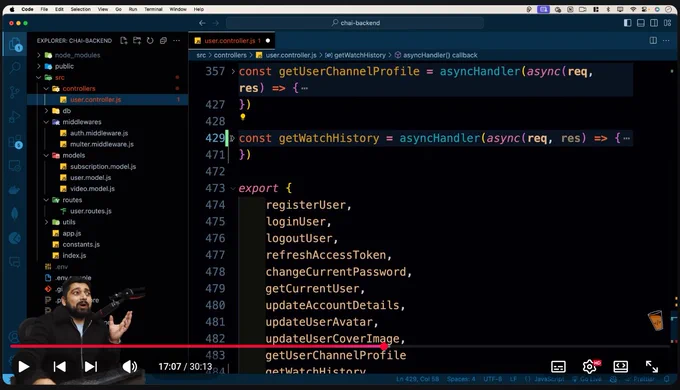
Task: Open auth.middleware.js file
Action: pyautogui.click(x=99, y=133)
